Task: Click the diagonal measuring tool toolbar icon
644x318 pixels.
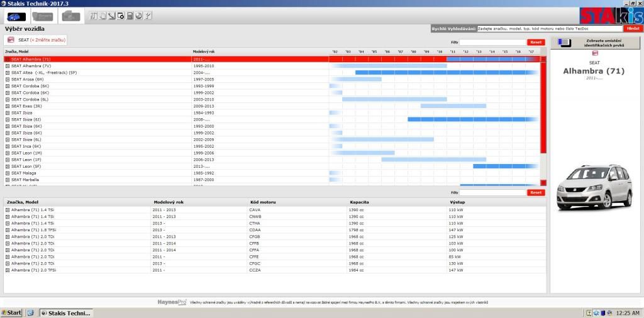Action: (112, 16)
